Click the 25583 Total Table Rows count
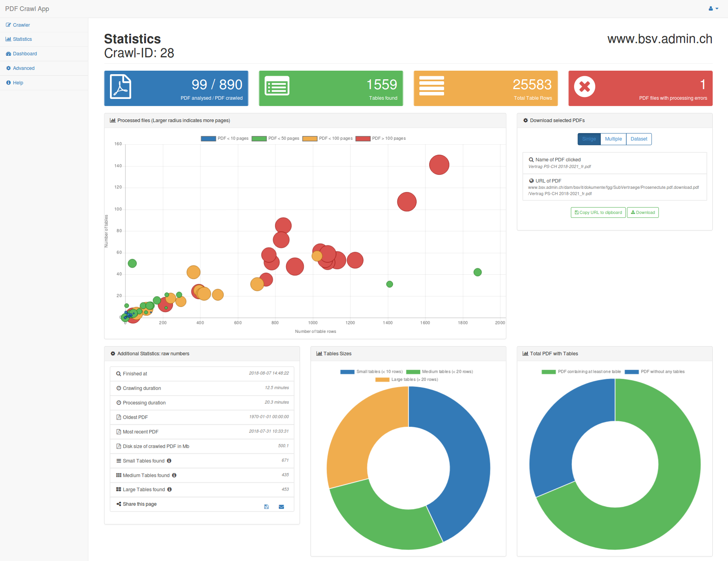728x561 pixels. [532, 84]
